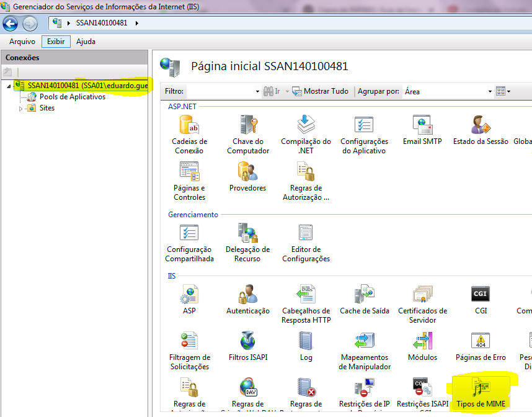Open Filtros ISAPI feature
The height and width of the screenshot is (417, 532).
(x=247, y=346)
